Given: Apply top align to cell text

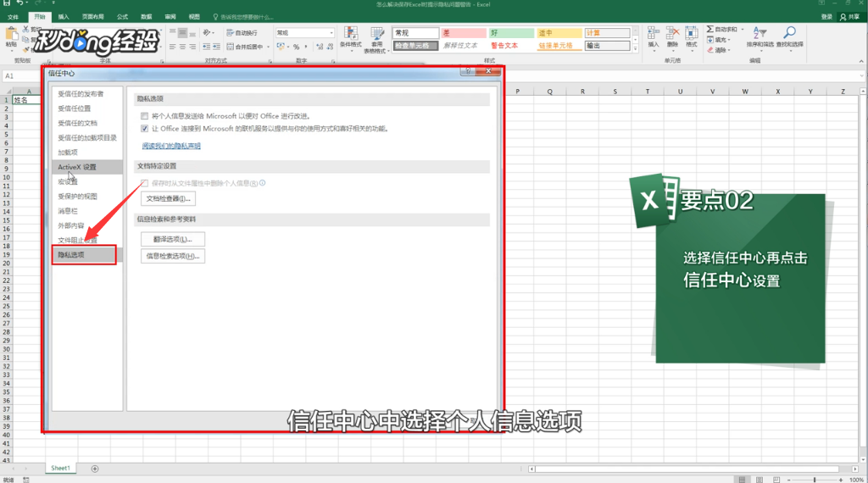Looking at the screenshot, I should (x=173, y=33).
